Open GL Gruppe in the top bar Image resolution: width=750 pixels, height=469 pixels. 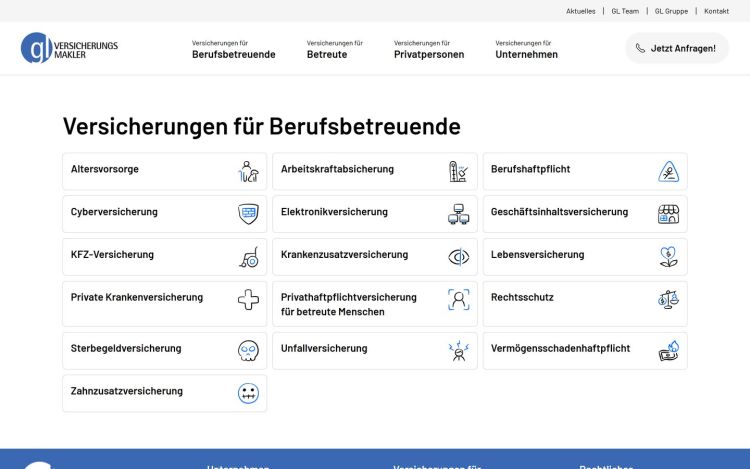(x=671, y=11)
